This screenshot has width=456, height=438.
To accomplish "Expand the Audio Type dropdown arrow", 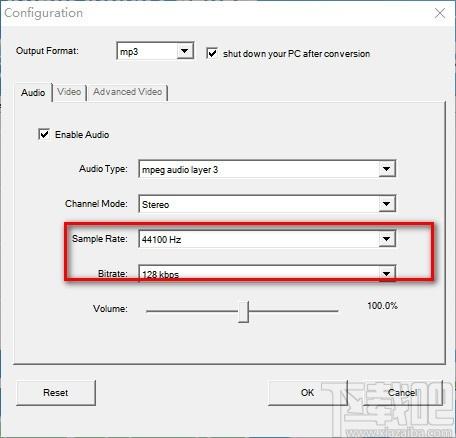I will 387,169.
